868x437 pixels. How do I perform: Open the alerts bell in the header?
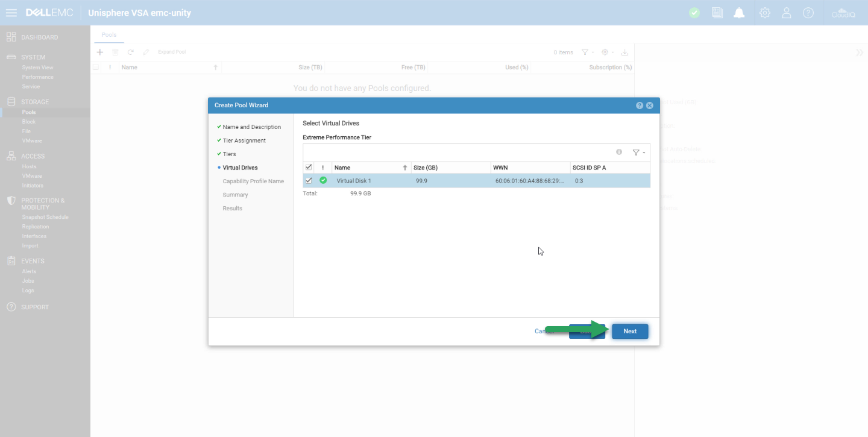[x=739, y=13]
